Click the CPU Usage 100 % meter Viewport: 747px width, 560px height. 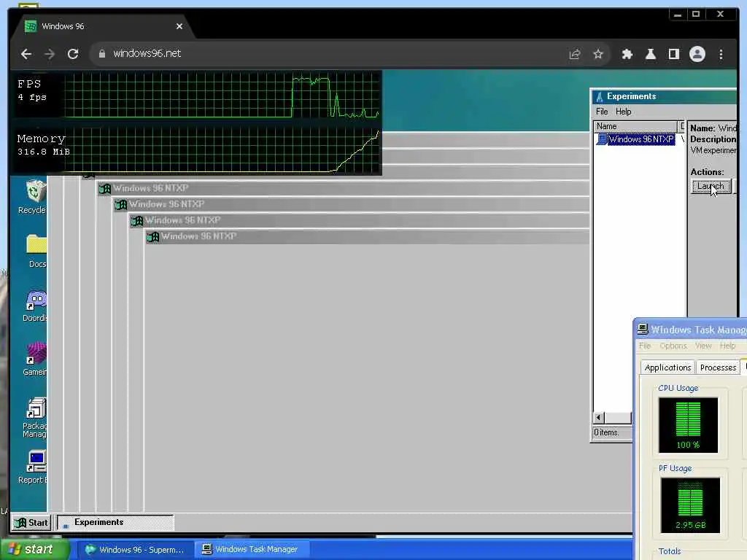(x=688, y=425)
